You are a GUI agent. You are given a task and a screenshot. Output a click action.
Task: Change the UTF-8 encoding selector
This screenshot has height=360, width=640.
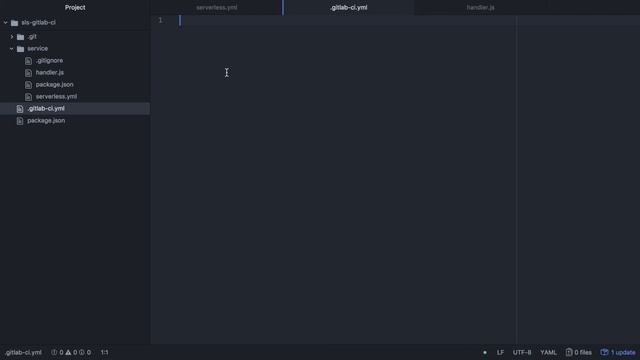(522, 352)
